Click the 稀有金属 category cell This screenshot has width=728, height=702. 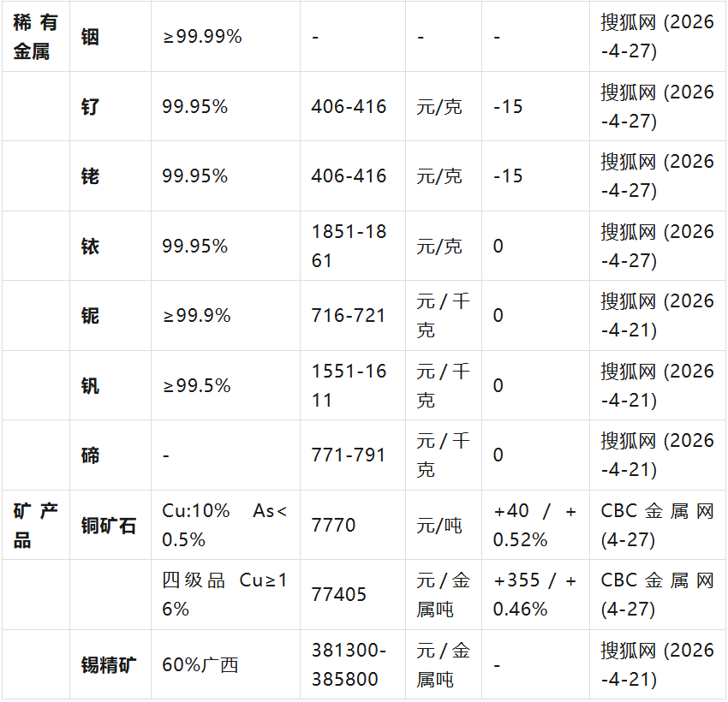click(x=35, y=37)
